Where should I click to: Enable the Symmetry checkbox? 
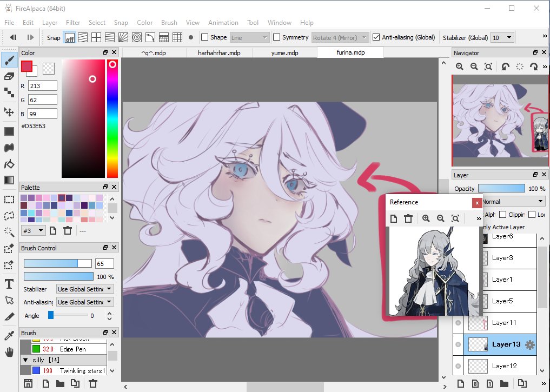pyautogui.click(x=277, y=37)
